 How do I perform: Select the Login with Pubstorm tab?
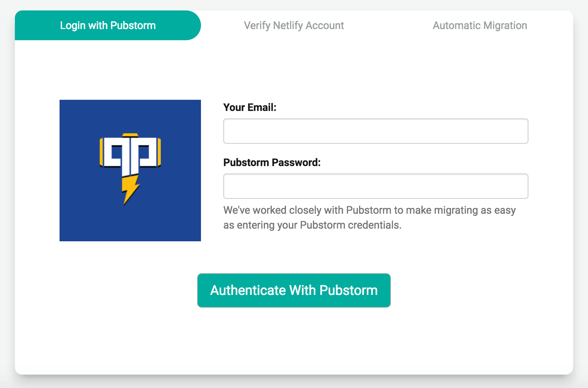click(108, 25)
